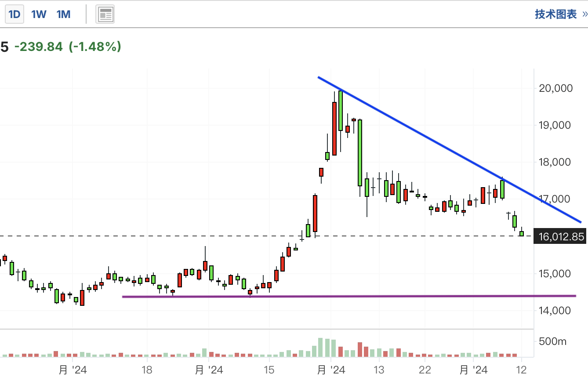Screen dimensions: 588x377
Task: Click the 13 date axis label
Action: (x=379, y=370)
